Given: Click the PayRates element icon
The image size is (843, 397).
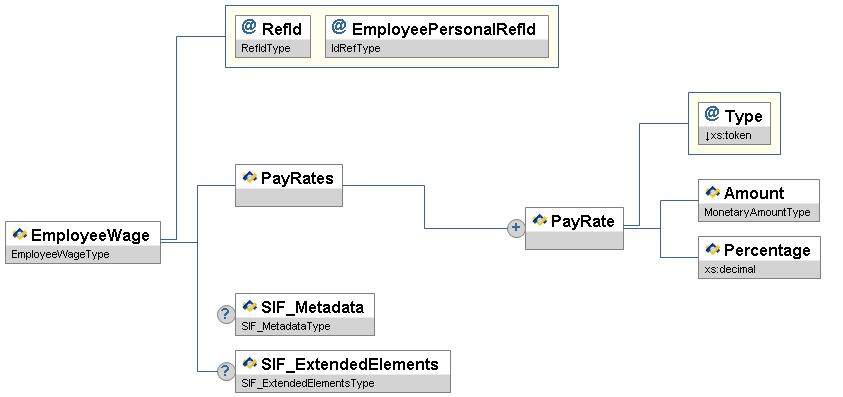Looking at the screenshot, I should point(250,178).
